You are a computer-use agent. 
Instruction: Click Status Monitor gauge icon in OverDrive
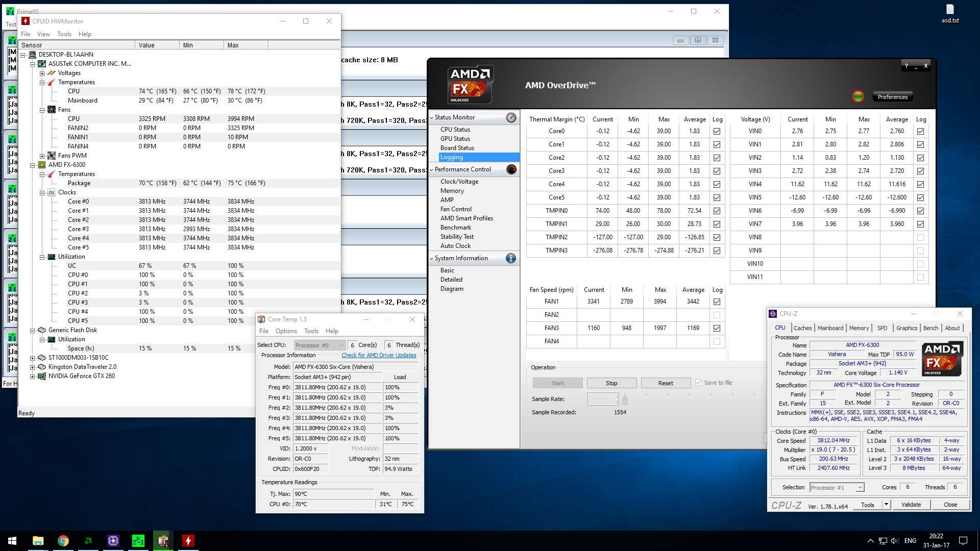pyautogui.click(x=511, y=118)
